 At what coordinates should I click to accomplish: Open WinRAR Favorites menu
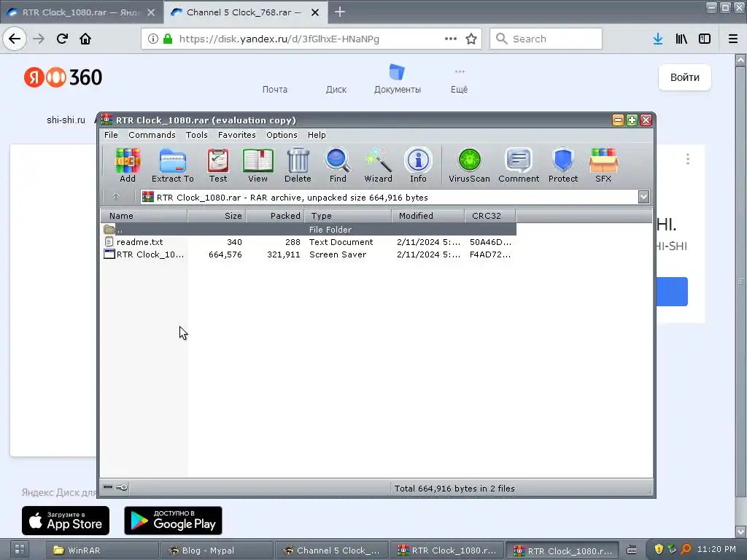237,135
